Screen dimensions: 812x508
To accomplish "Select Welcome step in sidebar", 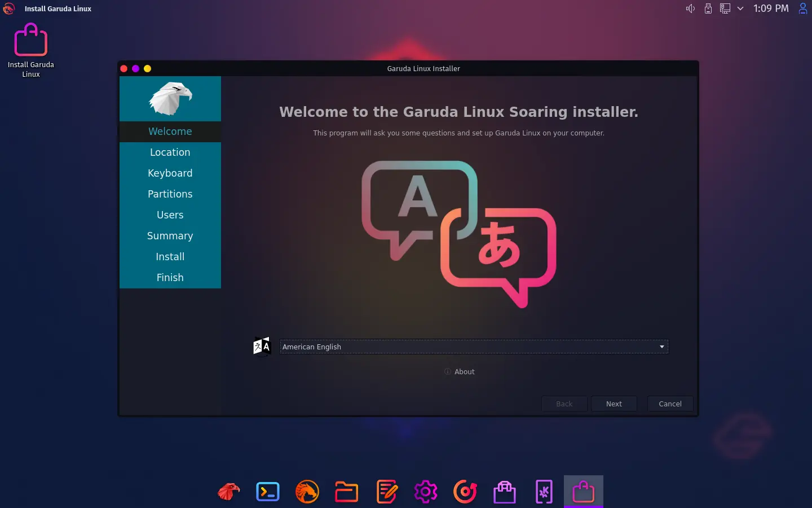I will pos(170,132).
